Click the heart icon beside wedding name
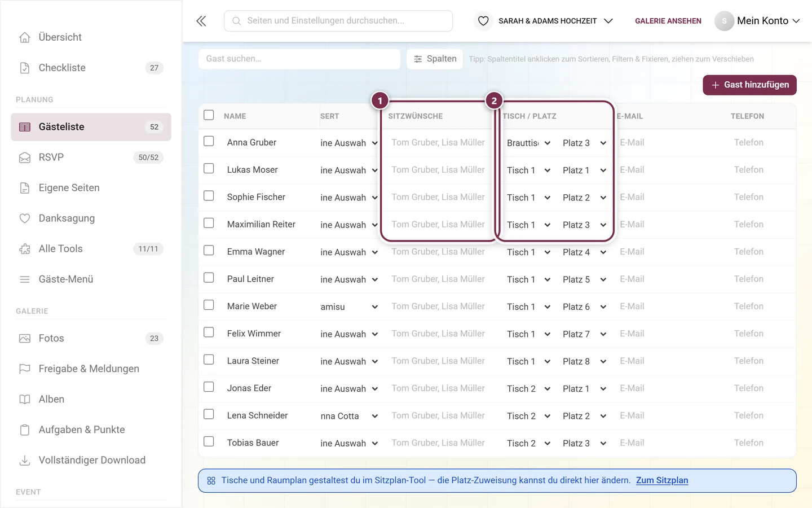This screenshot has width=812, height=508. click(x=483, y=21)
